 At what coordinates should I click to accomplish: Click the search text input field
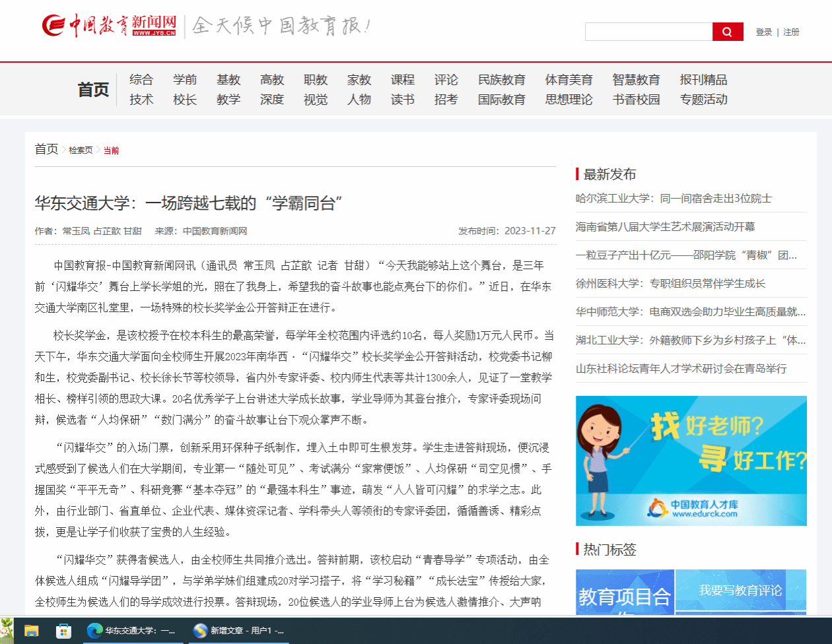(648, 32)
